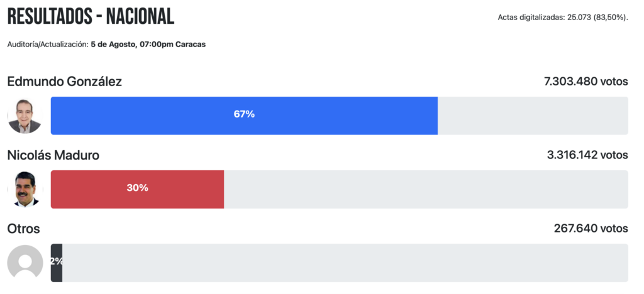The image size is (644, 294).
Task: Click the 267.640 votos count
Action: [591, 229]
